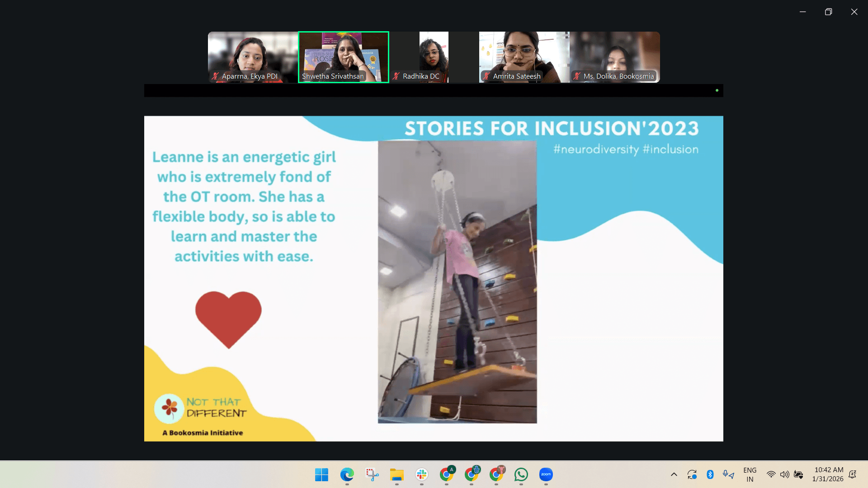Select Aparrna, Ekya PDI video tile

[253, 56]
